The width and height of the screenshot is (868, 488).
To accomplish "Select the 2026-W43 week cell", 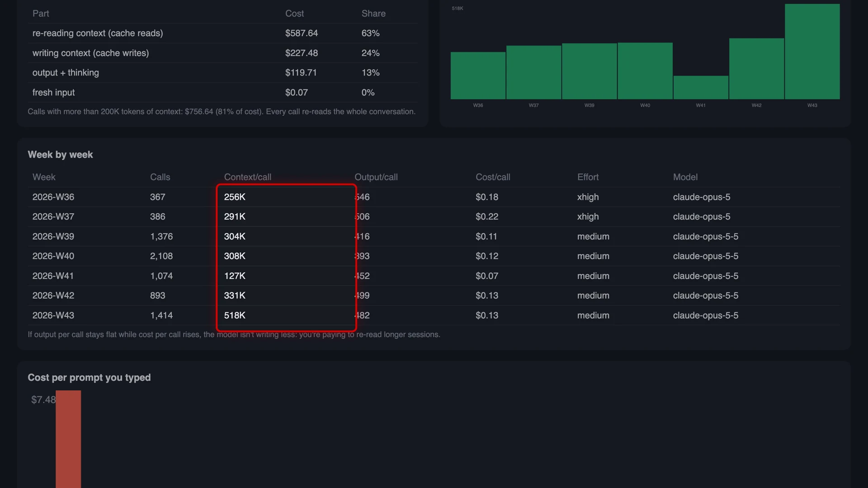I will tap(53, 315).
